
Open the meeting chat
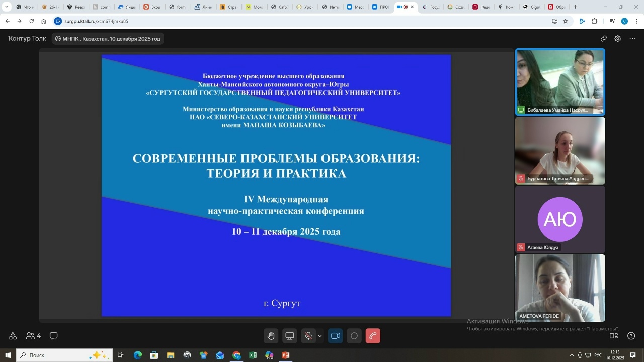pos(54,336)
